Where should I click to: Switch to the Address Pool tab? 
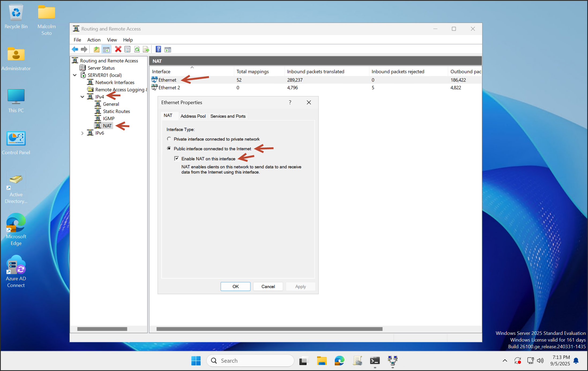pos(193,116)
